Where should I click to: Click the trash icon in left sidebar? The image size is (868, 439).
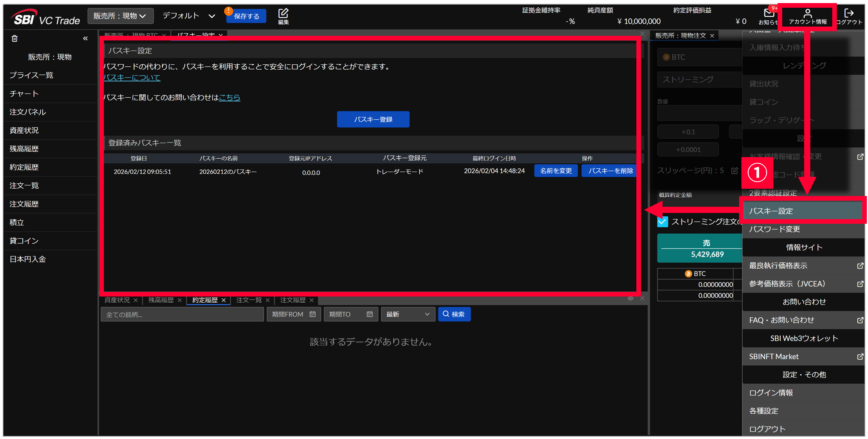(15, 39)
